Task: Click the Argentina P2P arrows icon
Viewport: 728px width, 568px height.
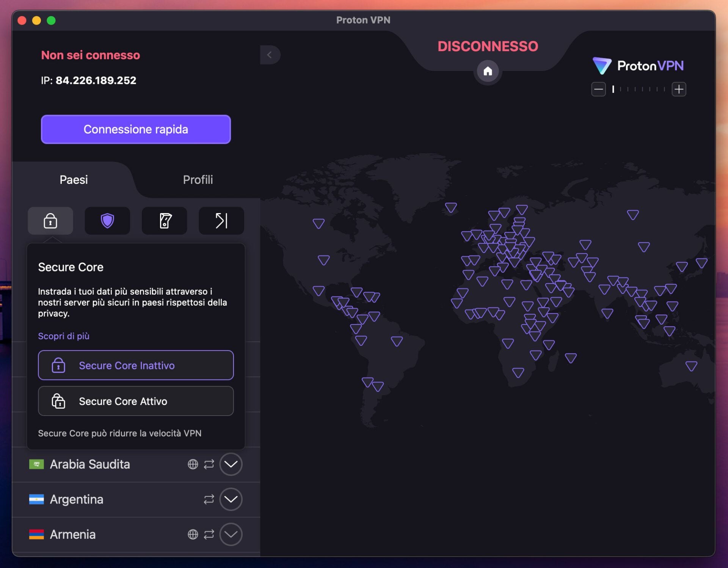Action: pos(209,499)
